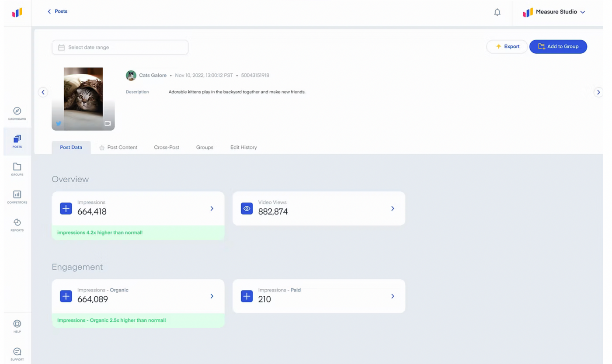Switch to the Groups tab
The image size is (612, 364).
205,147
